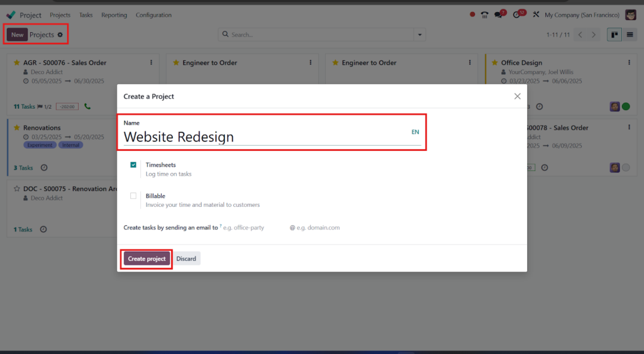Click the Create project button
This screenshot has height=354, width=644.
click(x=147, y=258)
